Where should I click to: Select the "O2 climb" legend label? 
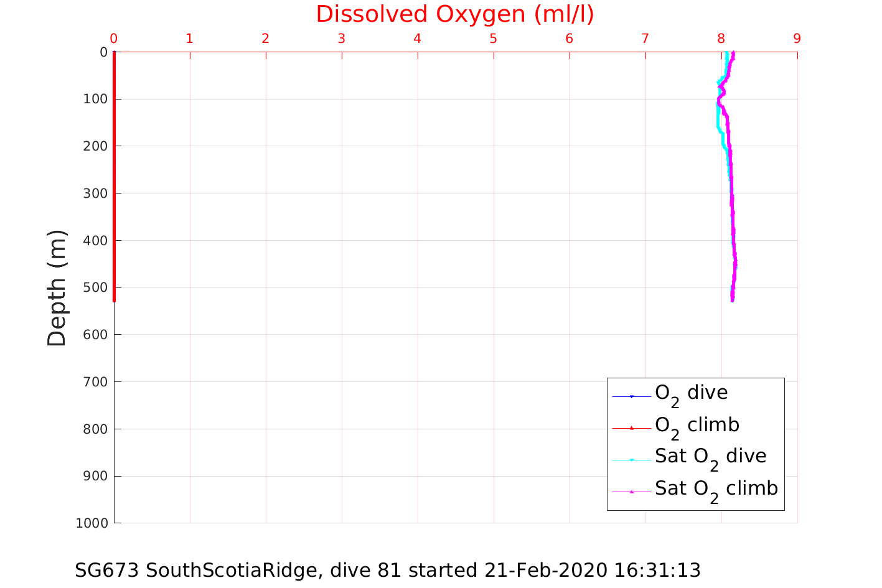click(x=697, y=426)
